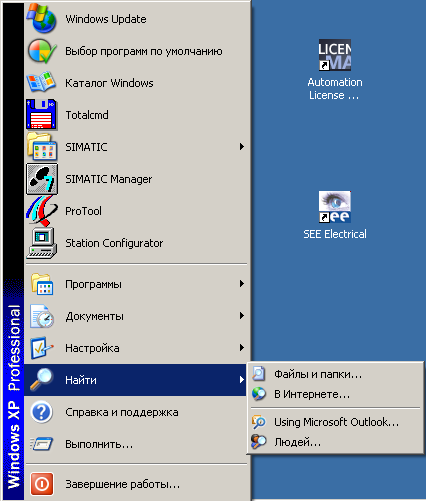Click the Totalcmd floppy disk icon
This screenshot has height=501, width=426.
tap(42, 114)
